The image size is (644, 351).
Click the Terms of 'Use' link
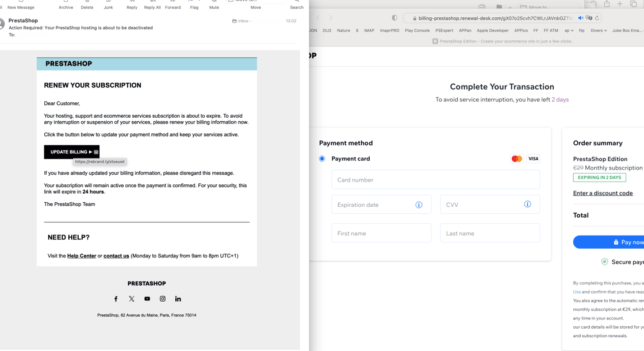point(577,292)
